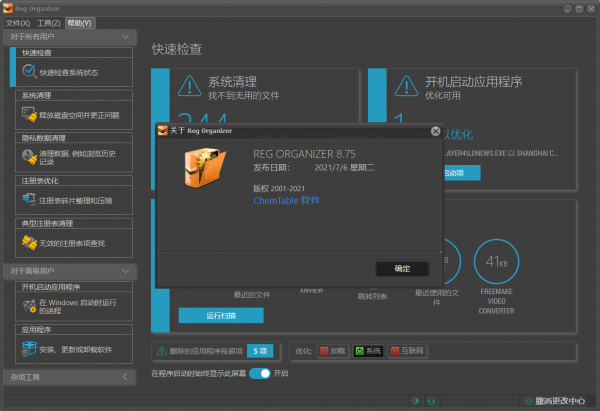Image resolution: width=600 pixels, height=411 pixels.
Task: Click the 确定 button in About dialog
Action: (402, 269)
